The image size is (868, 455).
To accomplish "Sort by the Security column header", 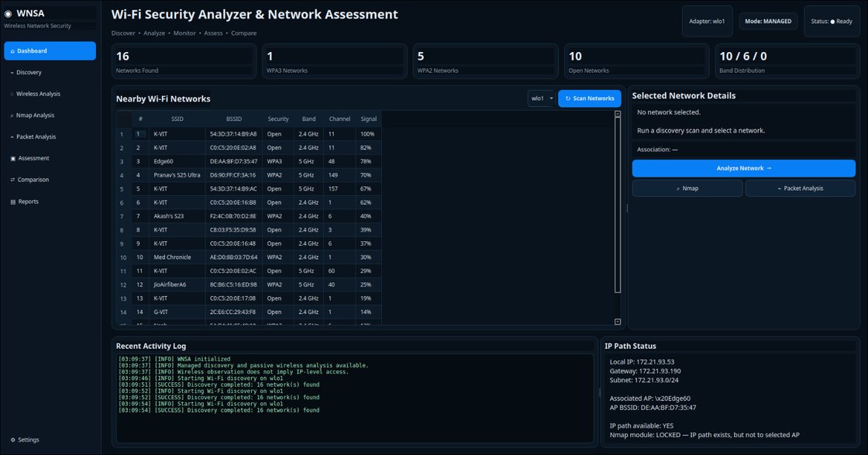I will point(278,119).
